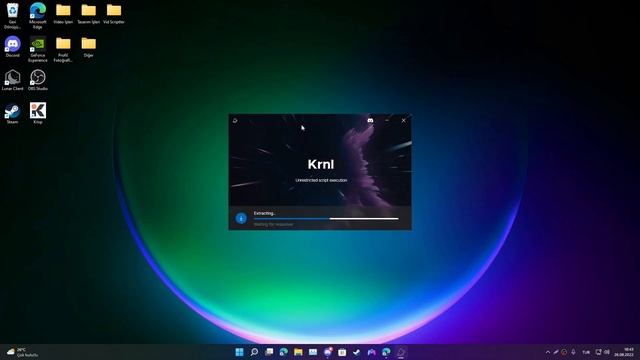Show hidden system tray icons
This screenshot has width=640, height=360.
click(548, 352)
